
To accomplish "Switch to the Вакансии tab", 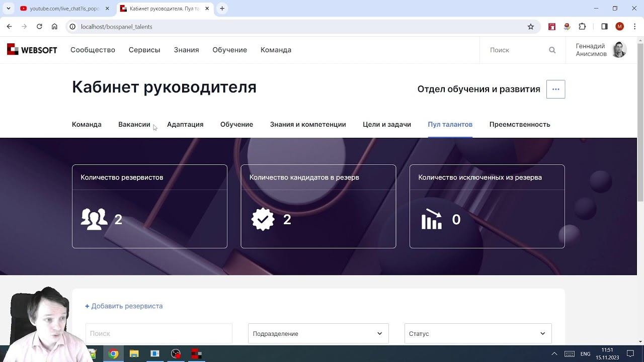I will [x=134, y=124].
